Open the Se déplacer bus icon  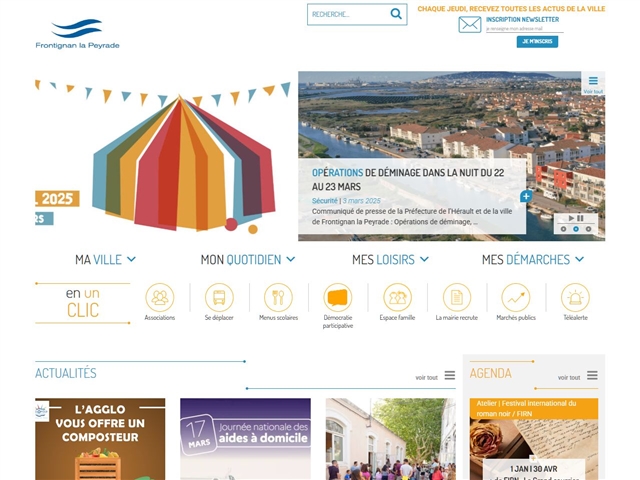click(x=219, y=297)
